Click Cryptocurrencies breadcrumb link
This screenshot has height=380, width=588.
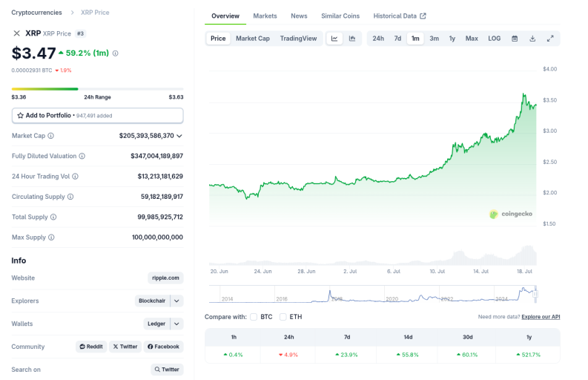coord(36,13)
